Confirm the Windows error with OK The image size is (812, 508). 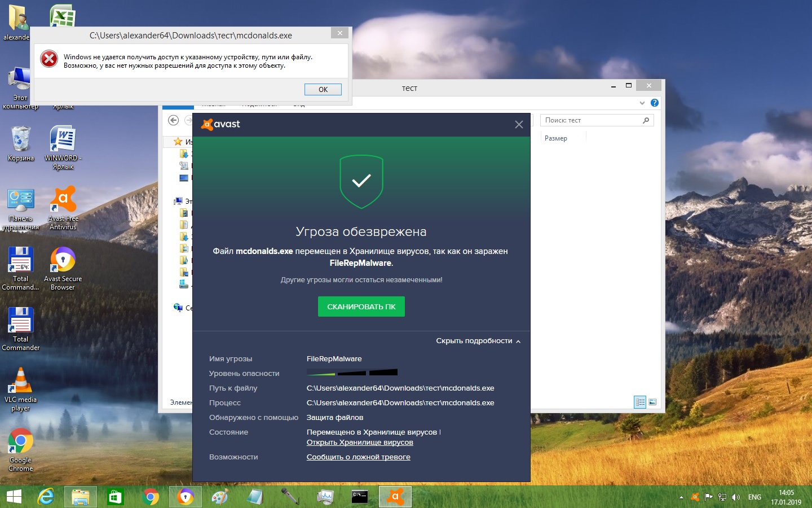(323, 89)
